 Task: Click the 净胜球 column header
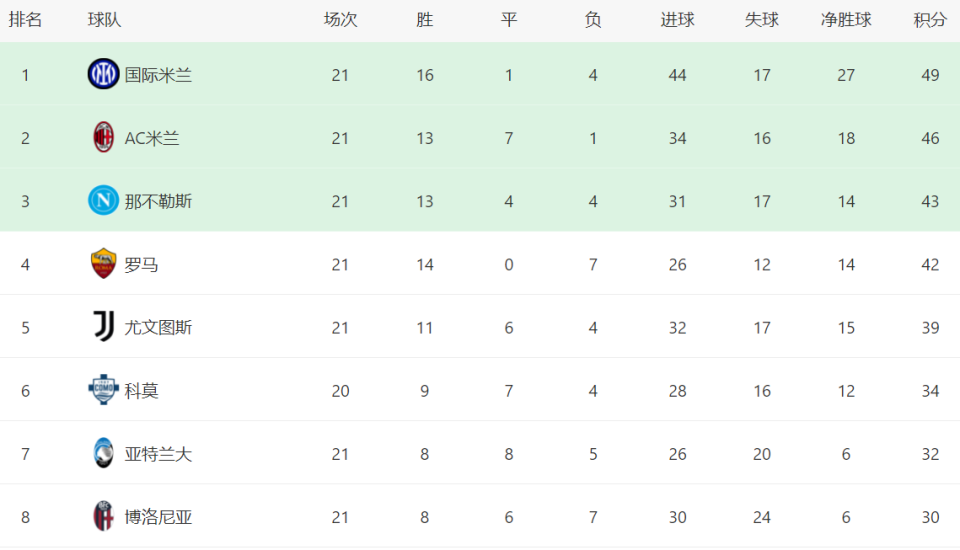846,20
